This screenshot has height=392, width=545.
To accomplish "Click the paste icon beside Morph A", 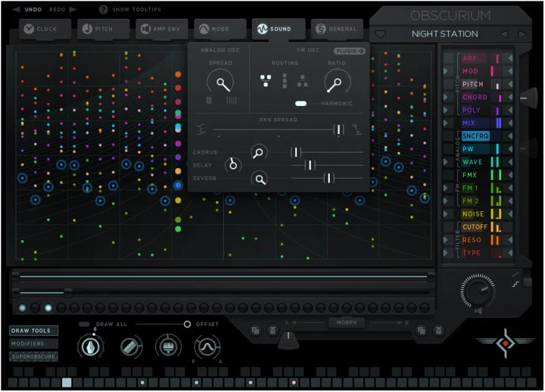I will [272, 330].
